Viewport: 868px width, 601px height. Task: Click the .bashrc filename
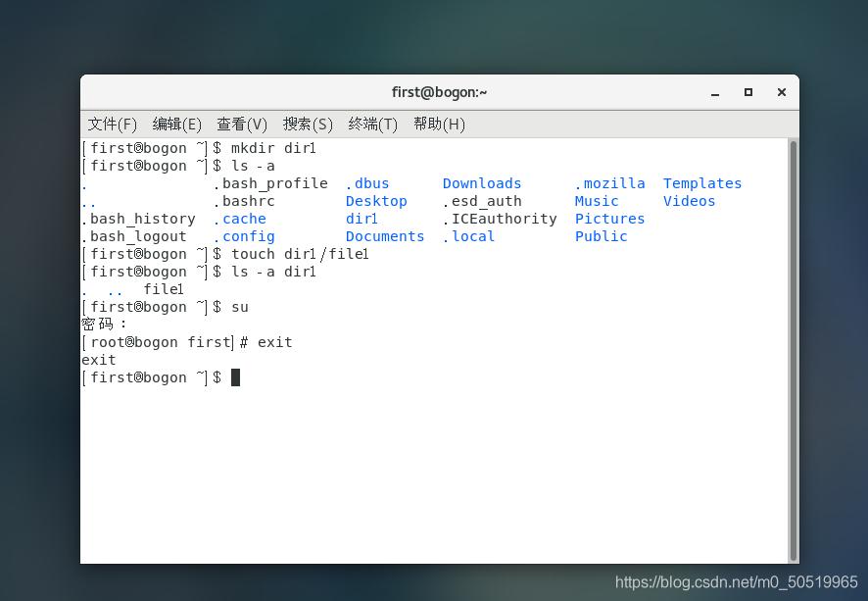(246, 201)
